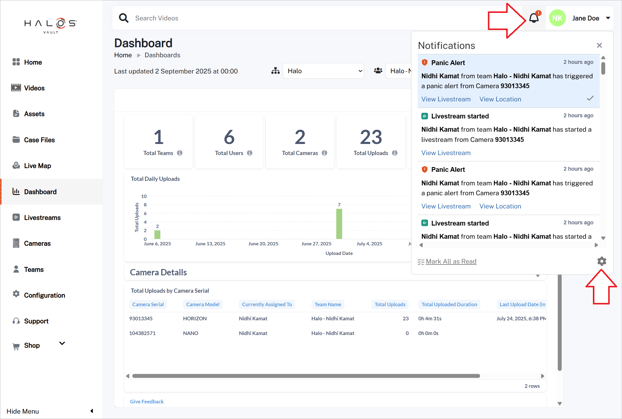The height and width of the screenshot is (419, 622).
Task: Click the Total Teams info icon
Action: (x=180, y=153)
